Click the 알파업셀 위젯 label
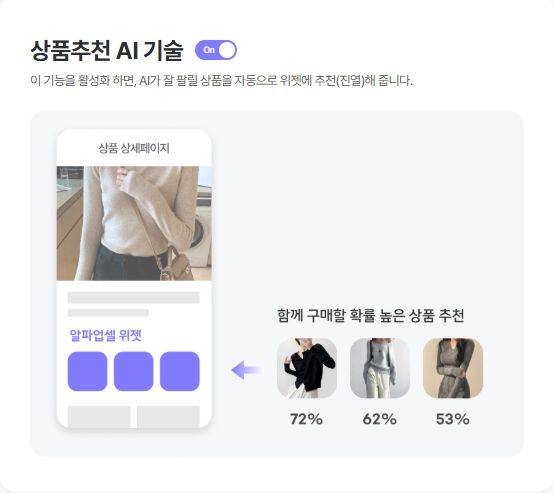The height and width of the screenshot is (493, 553). [x=105, y=335]
